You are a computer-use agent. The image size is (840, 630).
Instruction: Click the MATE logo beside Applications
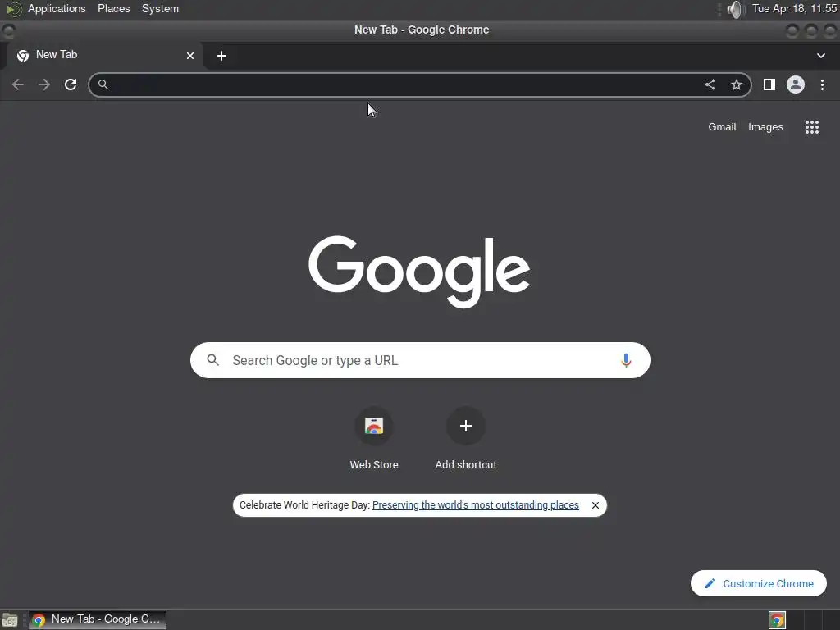tap(13, 9)
